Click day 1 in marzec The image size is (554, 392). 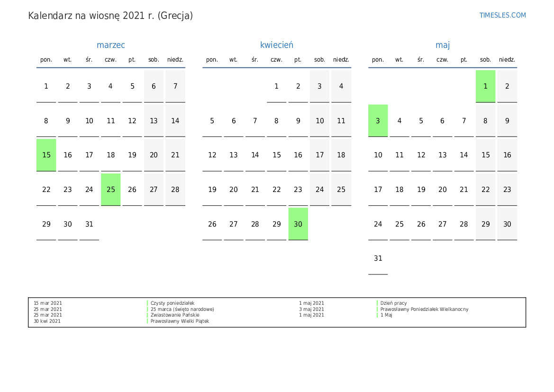46,86
